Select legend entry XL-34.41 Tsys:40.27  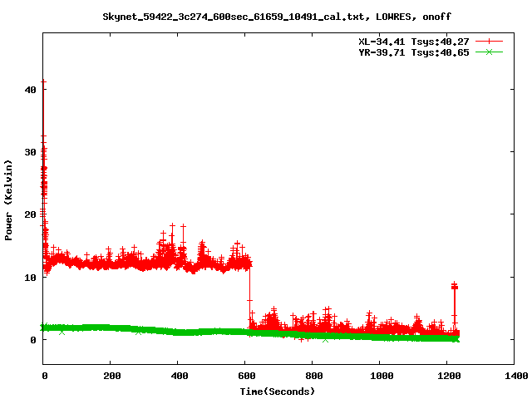[414, 42]
